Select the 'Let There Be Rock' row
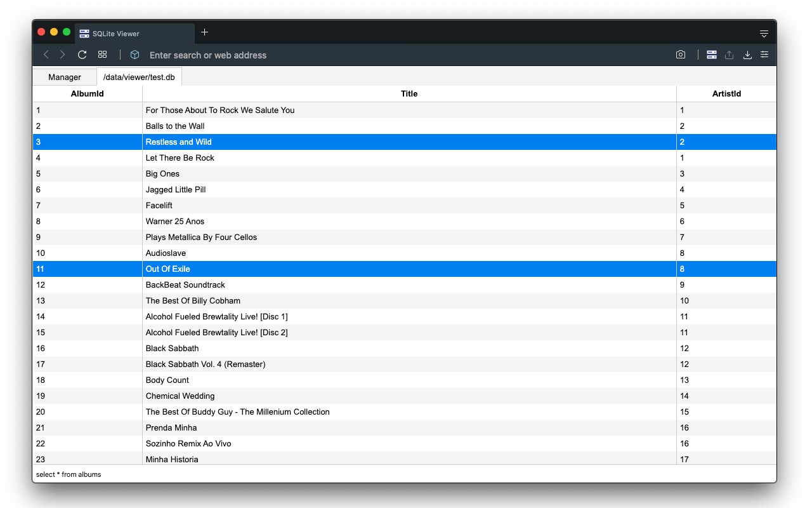 405,157
